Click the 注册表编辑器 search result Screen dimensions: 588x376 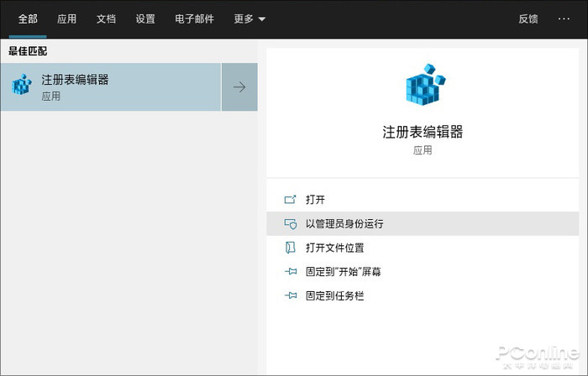[x=111, y=87]
